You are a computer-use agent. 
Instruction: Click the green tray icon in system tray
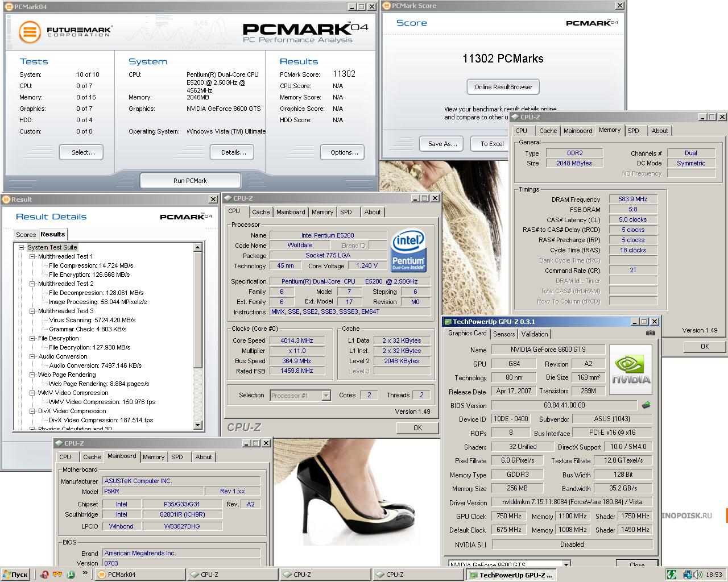pos(672,575)
